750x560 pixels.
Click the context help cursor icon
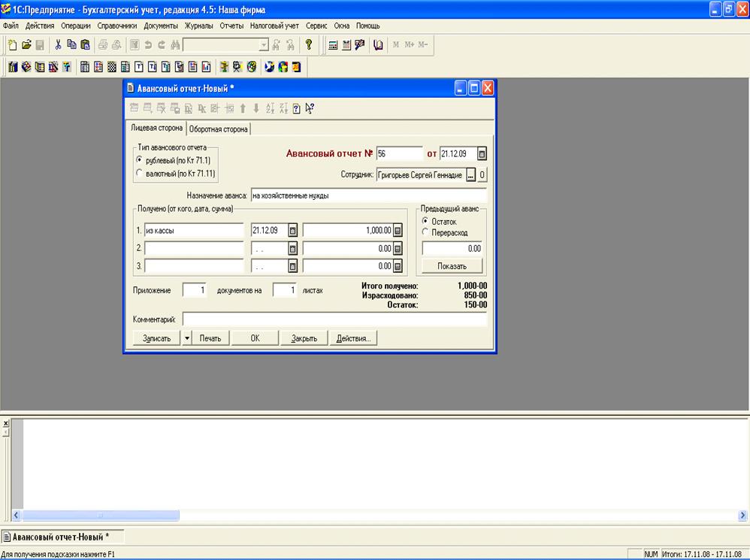click(310, 108)
